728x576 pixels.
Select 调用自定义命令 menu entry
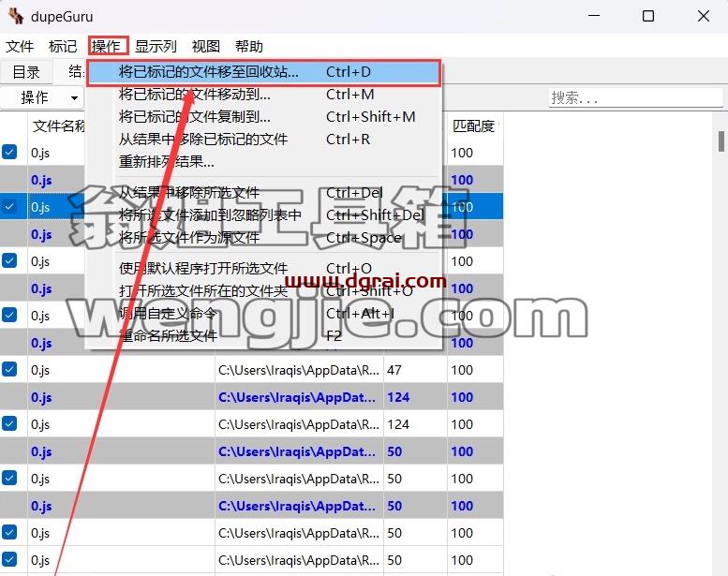tap(263, 314)
